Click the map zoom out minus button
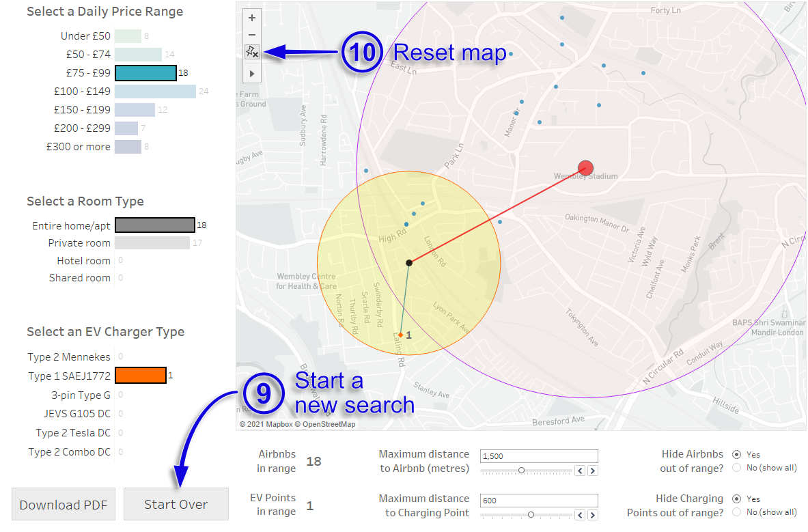The height and width of the screenshot is (532, 808). [252, 35]
